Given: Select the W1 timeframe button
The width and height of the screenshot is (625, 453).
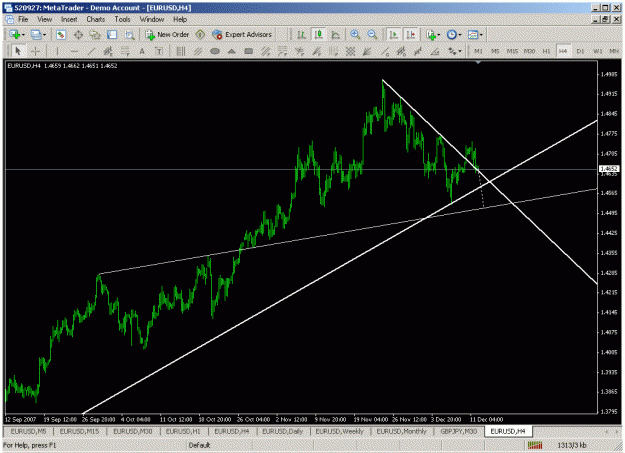Looking at the screenshot, I should (597, 51).
